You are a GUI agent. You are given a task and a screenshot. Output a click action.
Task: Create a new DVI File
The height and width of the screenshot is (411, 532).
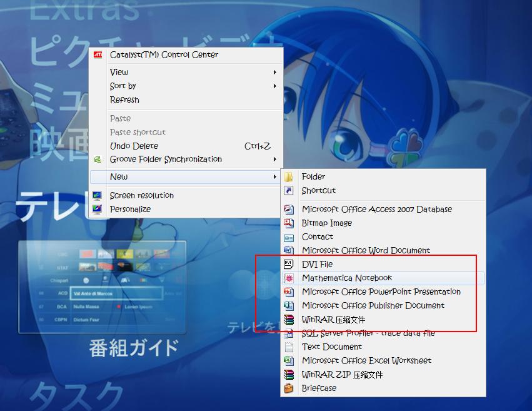[383, 264]
